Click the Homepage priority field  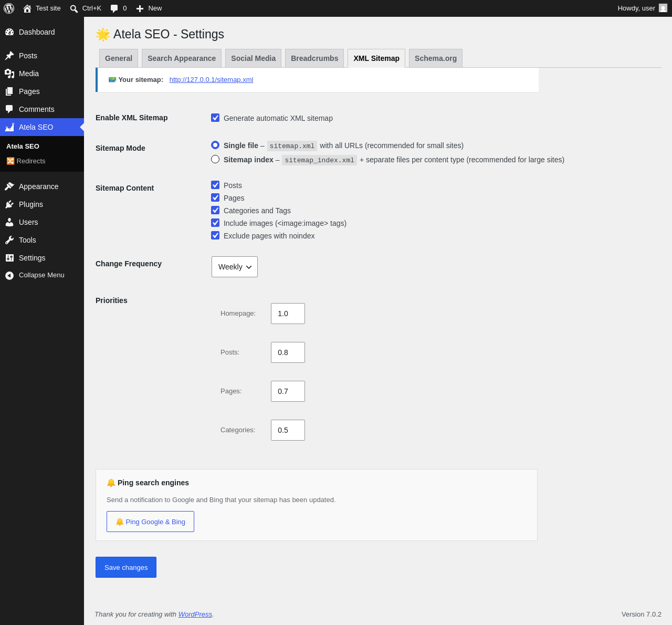tap(288, 314)
